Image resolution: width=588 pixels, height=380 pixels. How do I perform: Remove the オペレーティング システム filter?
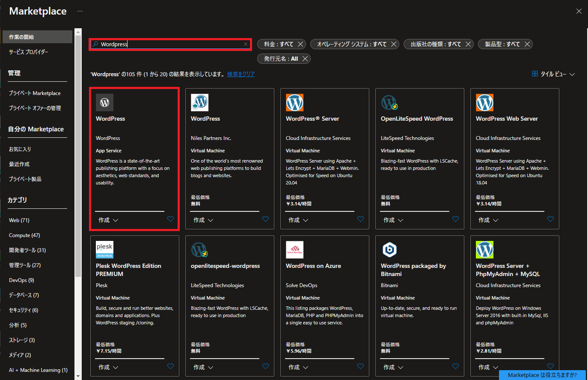click(394, 44)
